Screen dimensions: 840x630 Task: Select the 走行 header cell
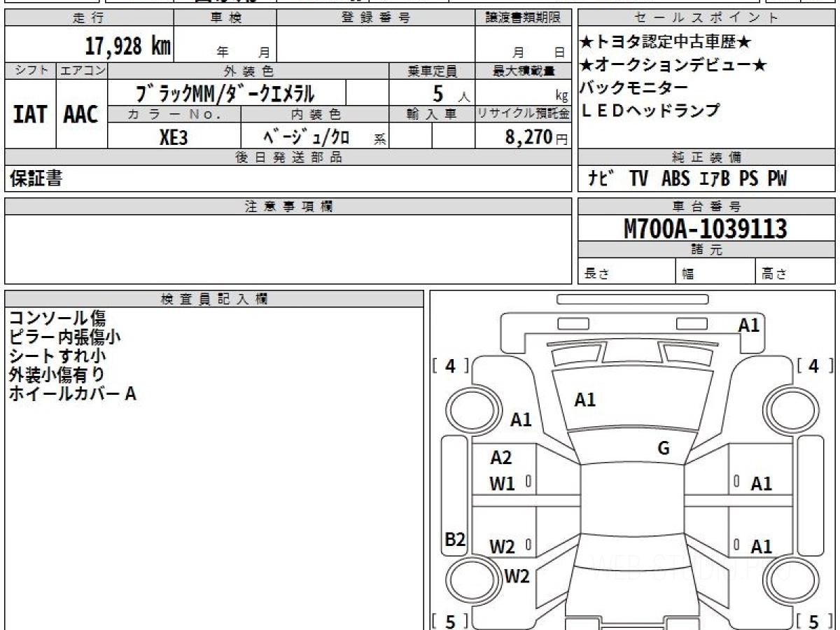click(x=89, y=17)
